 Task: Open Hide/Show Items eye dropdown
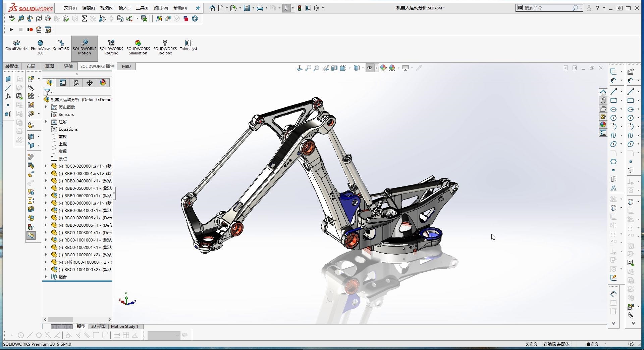point(376,68)
